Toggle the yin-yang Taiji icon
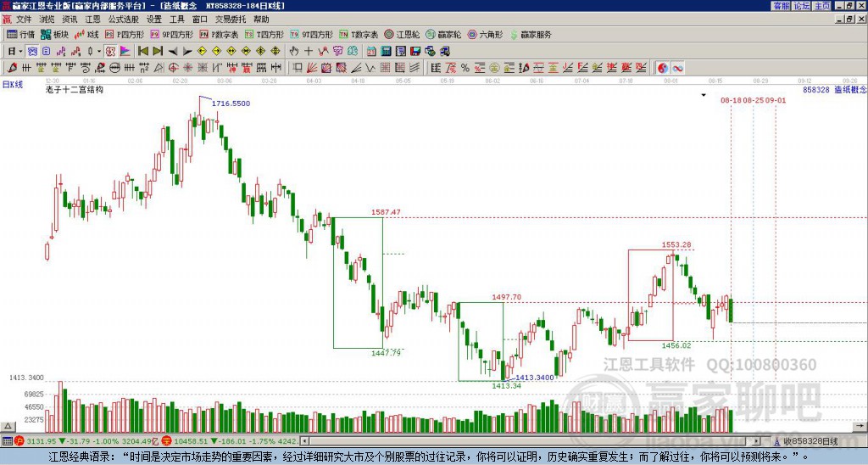 click(x=663, y=68)
